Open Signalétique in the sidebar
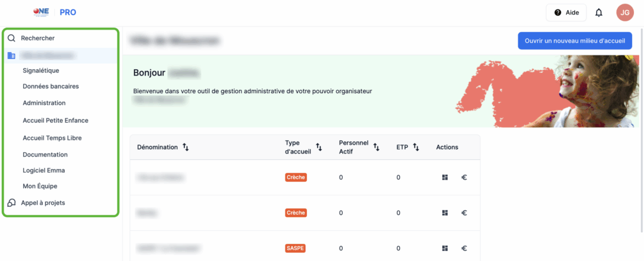 pos(41,70)
